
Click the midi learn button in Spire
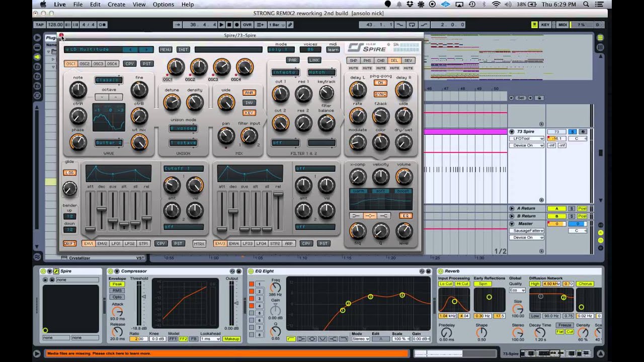pos(333,50)
